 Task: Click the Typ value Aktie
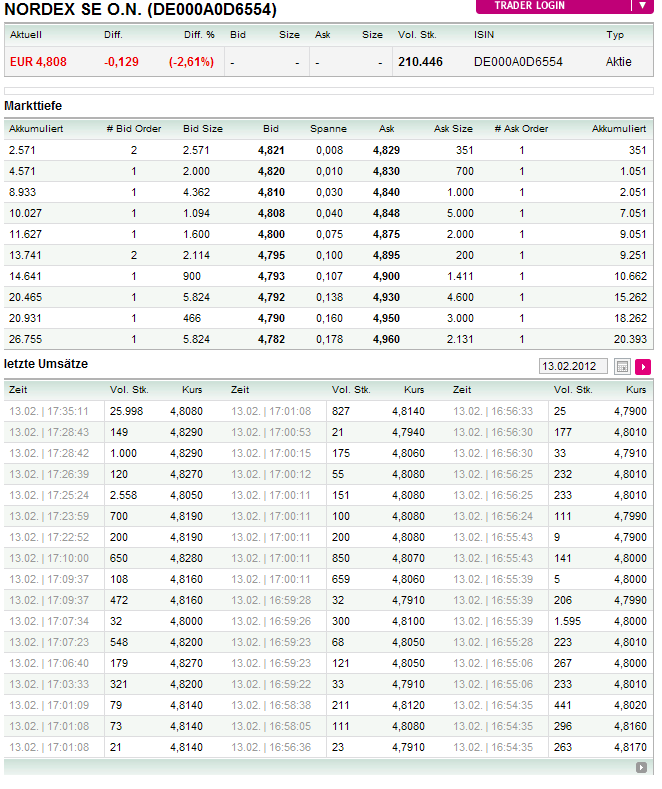(619, 62)
